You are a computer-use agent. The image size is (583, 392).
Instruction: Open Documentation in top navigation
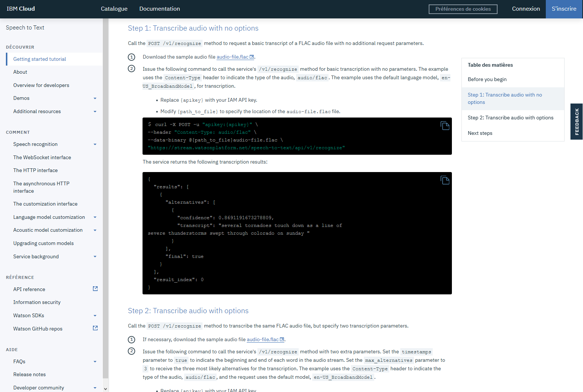pyautogui.click(x=159, y=9)
